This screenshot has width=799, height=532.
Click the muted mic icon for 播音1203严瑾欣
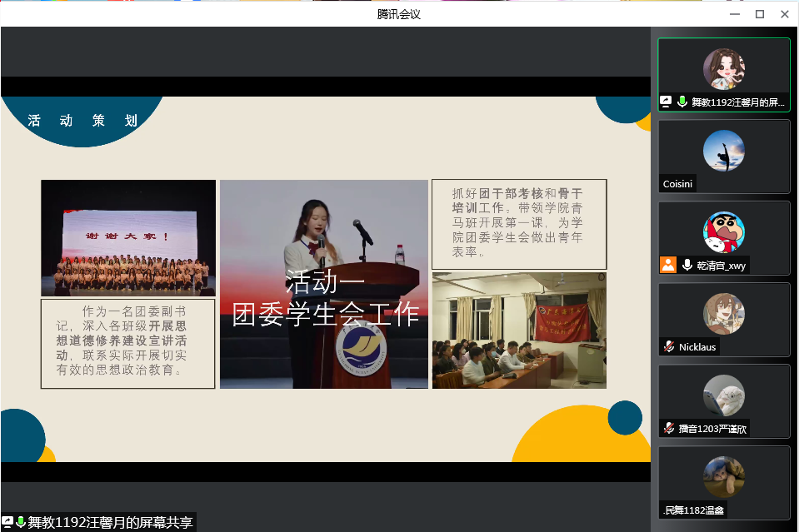point(668,429)
